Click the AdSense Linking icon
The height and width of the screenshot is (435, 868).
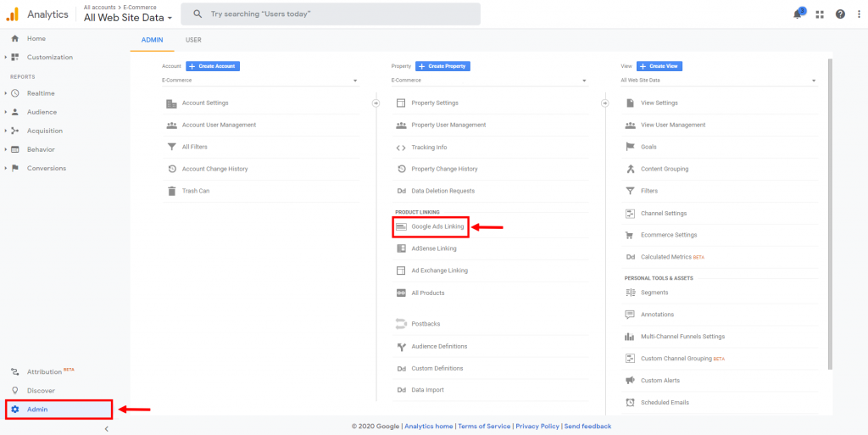pos(401,248)
